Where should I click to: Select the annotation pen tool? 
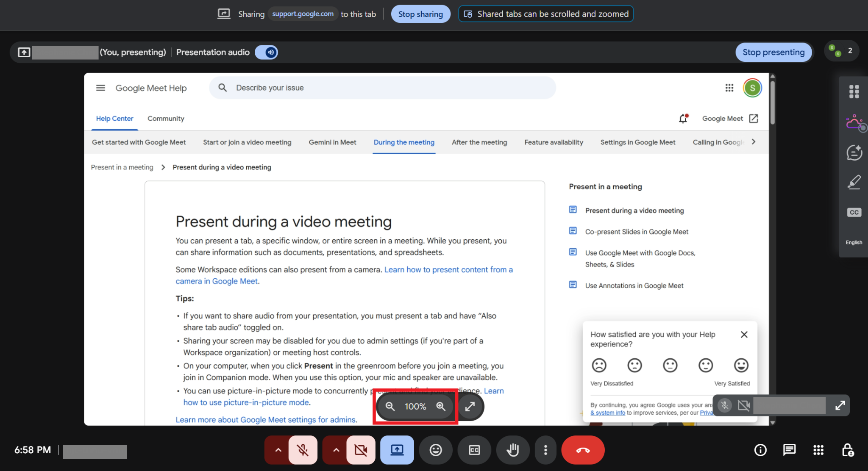(x=854, y=182)
